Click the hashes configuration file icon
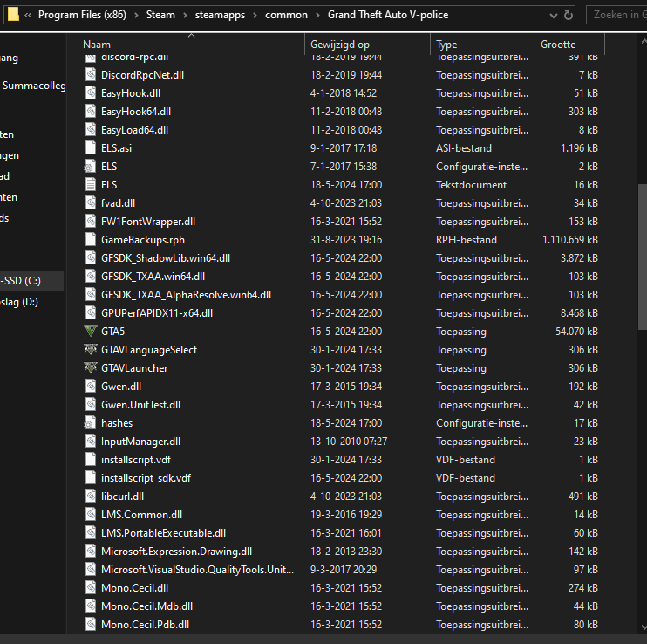Image resolution: width=647 pixels, height=644 pixels. (x=90, y=423)
